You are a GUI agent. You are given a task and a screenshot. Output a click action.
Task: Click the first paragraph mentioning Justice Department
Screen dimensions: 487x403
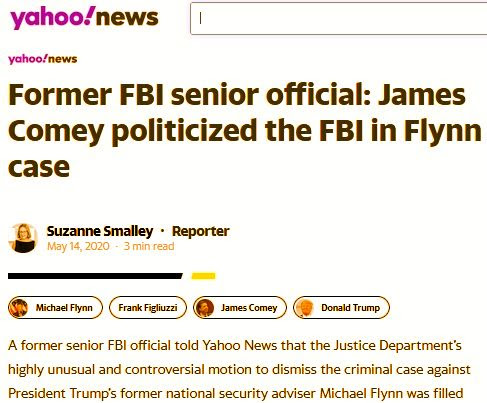coord(239,369)
